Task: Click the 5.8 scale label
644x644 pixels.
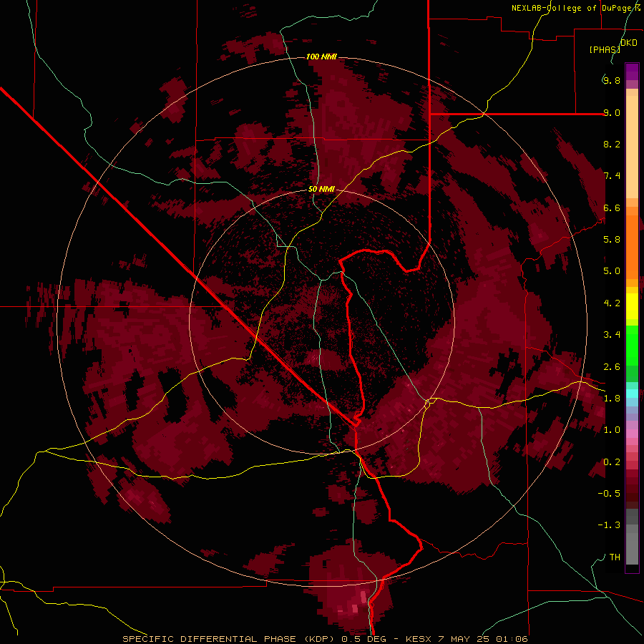Action: coord(612,240)
